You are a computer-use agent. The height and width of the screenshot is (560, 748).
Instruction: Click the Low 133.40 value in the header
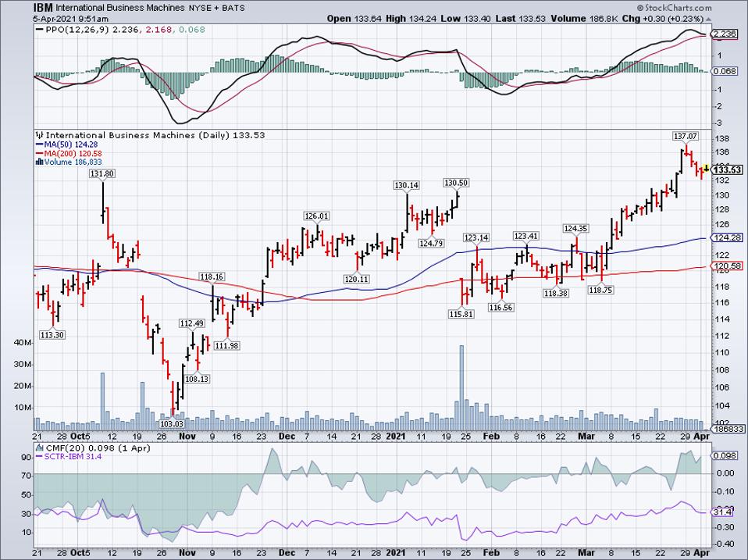(x=465, y=19)
